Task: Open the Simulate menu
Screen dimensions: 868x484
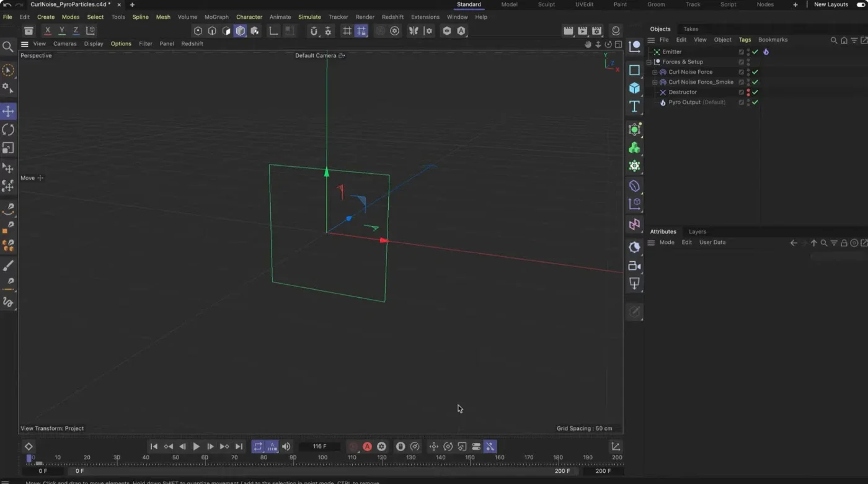Action: [309, 17]
